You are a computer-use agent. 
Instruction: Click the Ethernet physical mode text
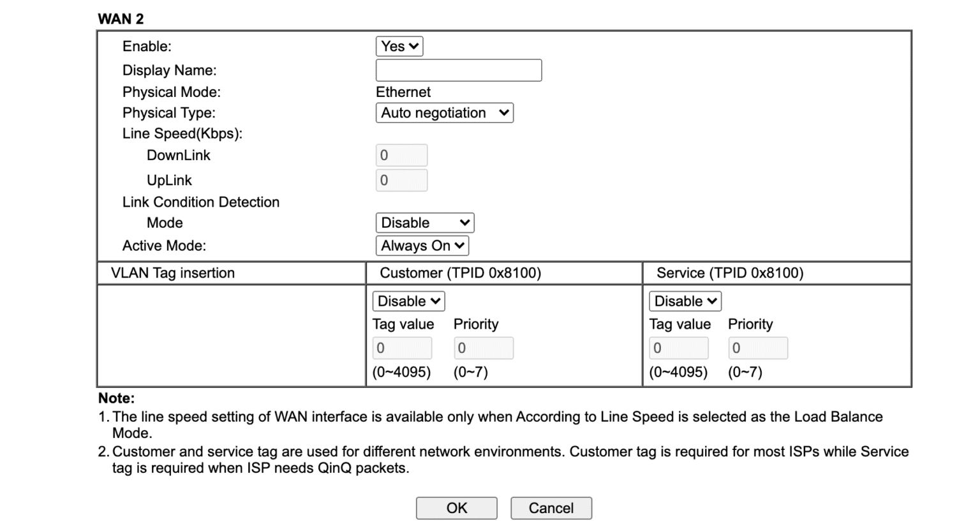(403, 92)
